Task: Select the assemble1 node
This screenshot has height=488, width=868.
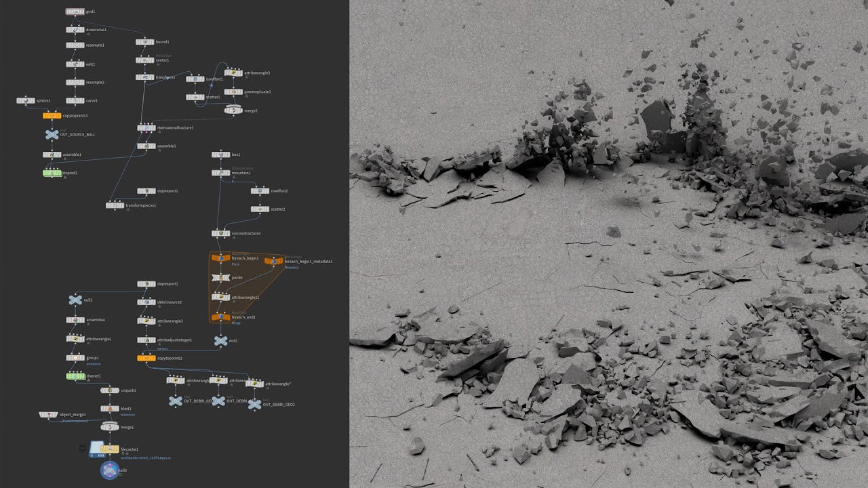Action: tap(52, 155)
